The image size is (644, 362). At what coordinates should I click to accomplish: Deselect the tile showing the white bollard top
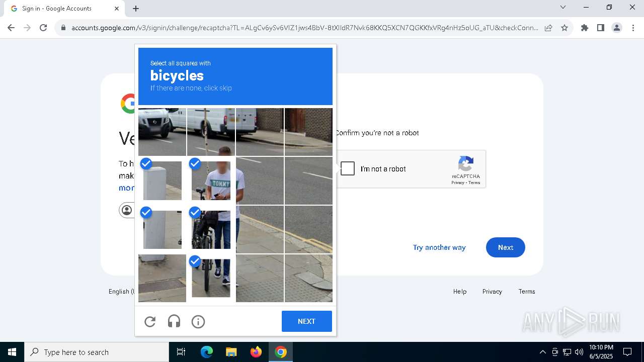tap(162, 181)
